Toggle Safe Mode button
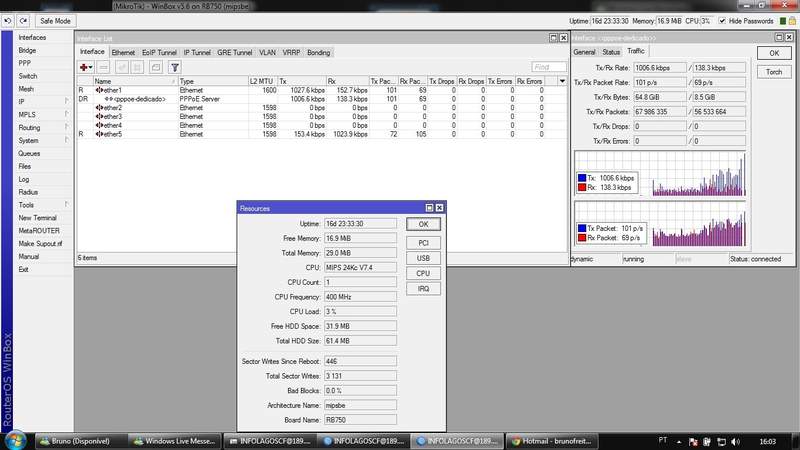The width and height of the screenshot is (800, 450). (55, 21)
